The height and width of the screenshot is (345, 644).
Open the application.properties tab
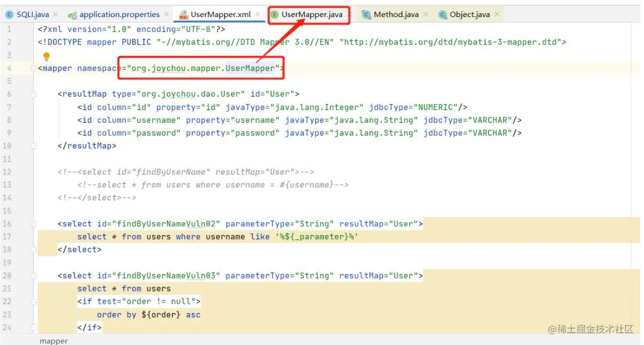[120, 14]
